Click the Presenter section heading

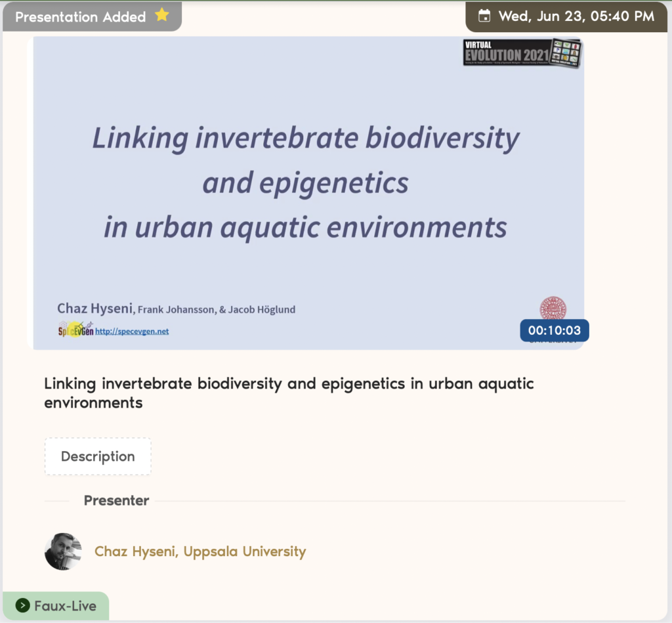[x=116, y=500]
